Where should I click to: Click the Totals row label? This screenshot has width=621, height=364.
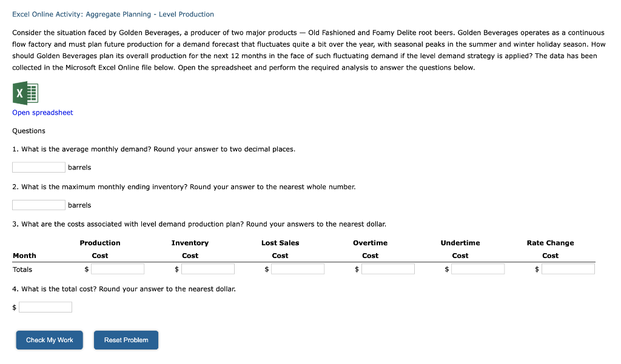tap(22, 269)
